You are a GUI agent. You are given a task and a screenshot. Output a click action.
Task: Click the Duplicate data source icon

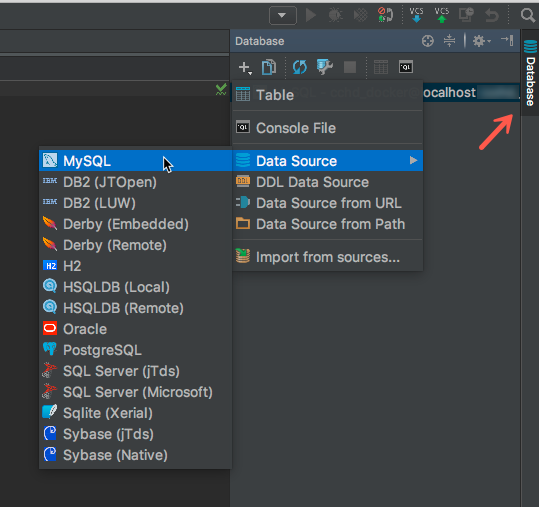point(268,67)
